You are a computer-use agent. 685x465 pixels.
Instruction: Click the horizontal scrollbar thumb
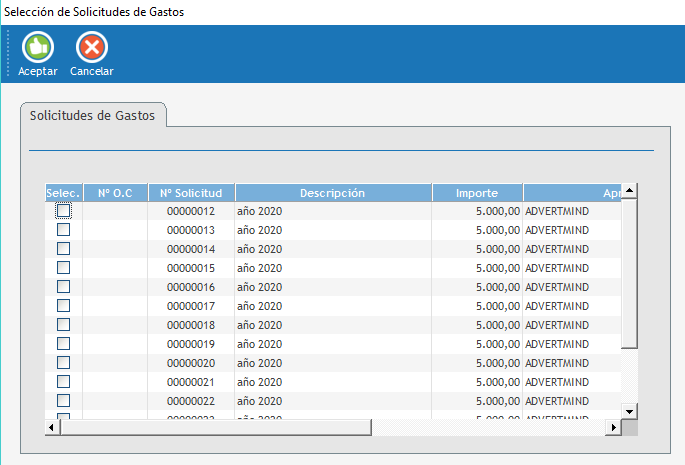215,427
